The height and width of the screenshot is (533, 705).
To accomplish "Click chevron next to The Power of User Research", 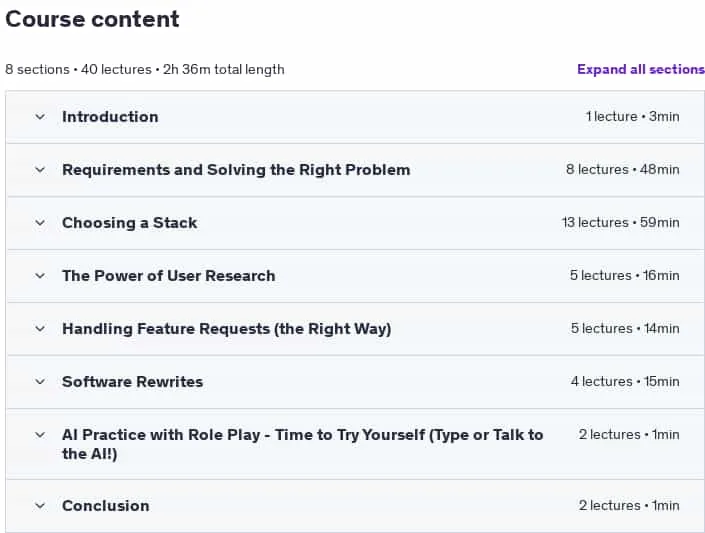I will click(x=40, y=276).
